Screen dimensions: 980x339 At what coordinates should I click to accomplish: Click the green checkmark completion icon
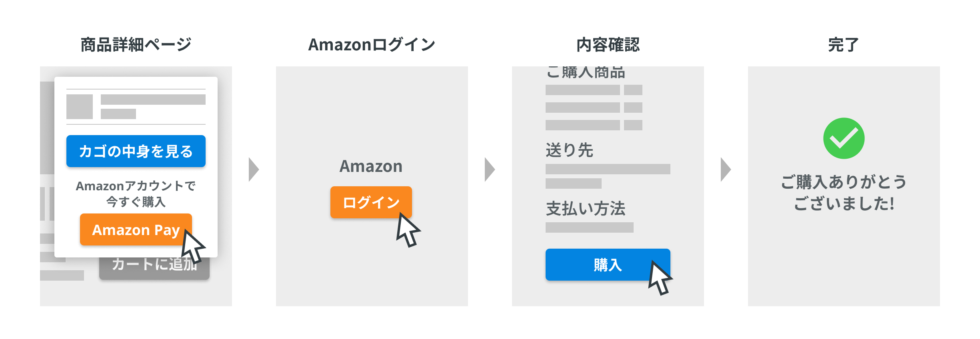coord(844,138)
